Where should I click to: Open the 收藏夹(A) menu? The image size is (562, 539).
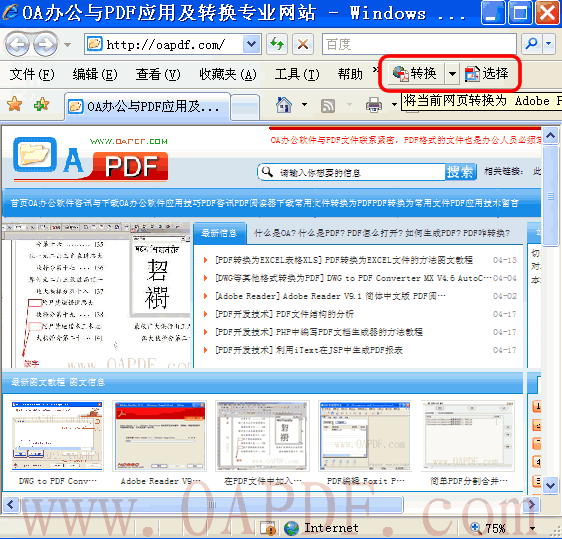coord(228,74)
